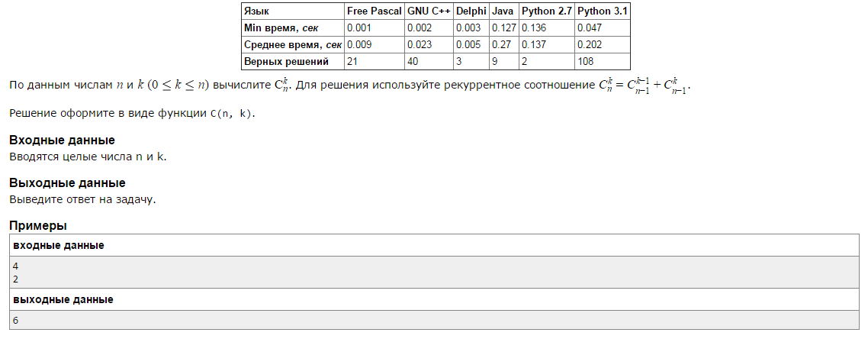This screenshot has width=868, height=339.
Task: Click the Python 3.1 column header
Action: pos(603,11)
